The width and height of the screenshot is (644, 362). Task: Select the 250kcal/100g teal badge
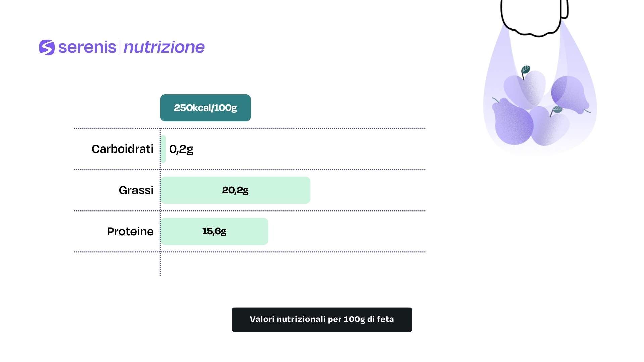tap(205, 108)
